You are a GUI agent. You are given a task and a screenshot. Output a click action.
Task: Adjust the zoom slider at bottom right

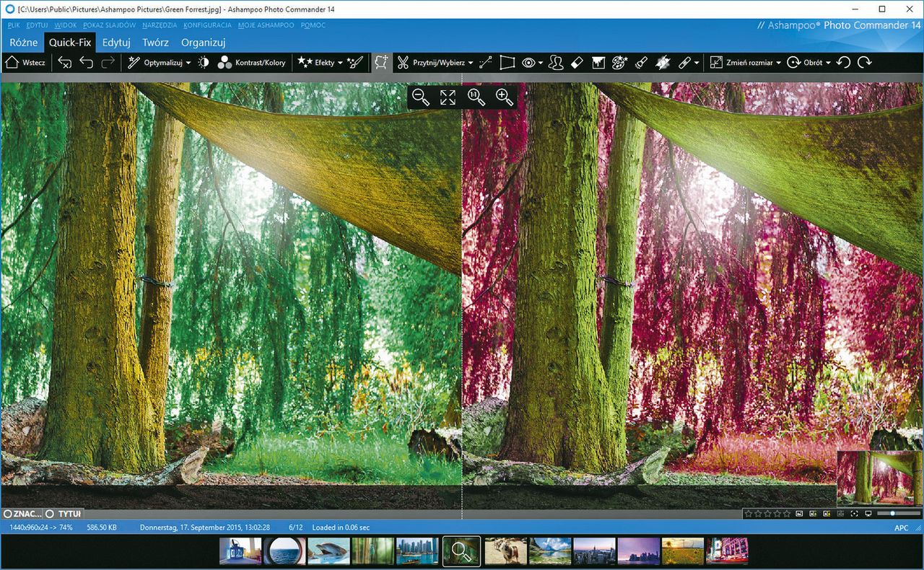898,514
